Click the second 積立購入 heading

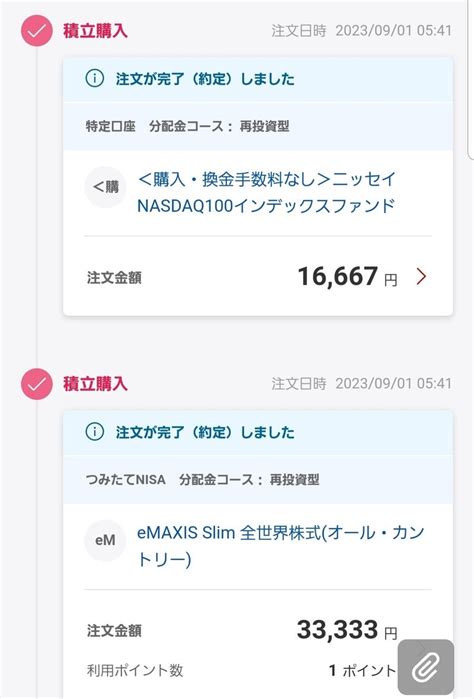click(x=95, y=384)
